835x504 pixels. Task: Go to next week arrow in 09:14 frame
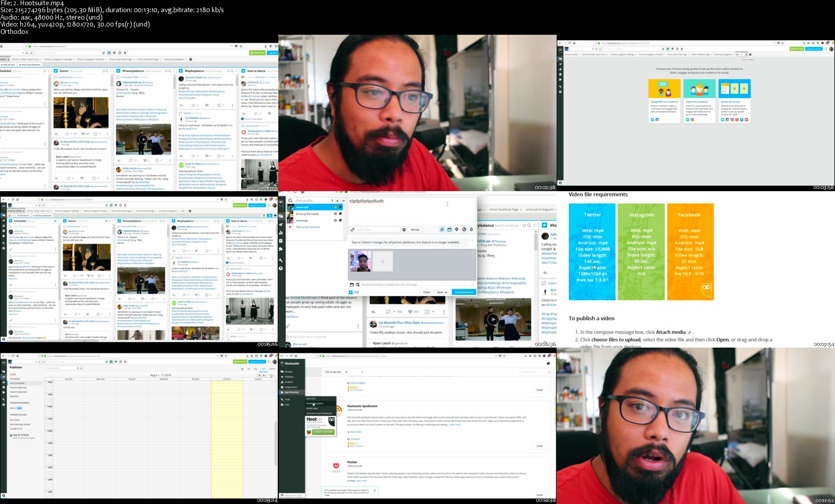click(264, 375)
